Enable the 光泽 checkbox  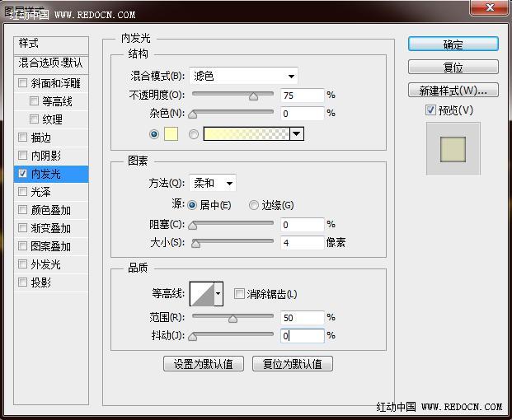22,191
